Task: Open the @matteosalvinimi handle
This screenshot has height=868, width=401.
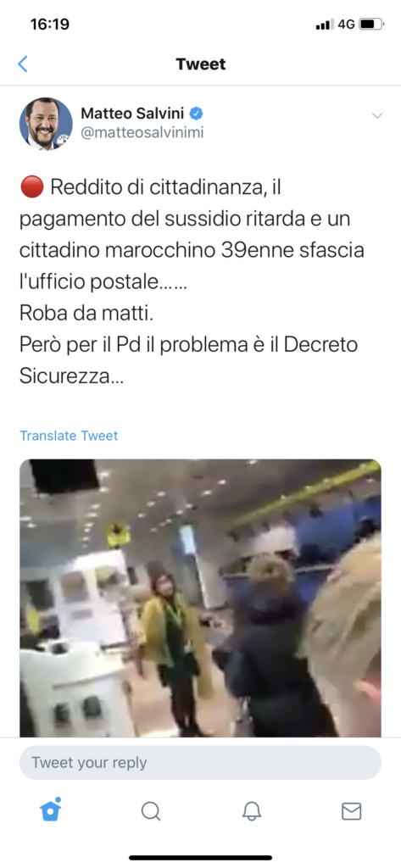Action: (x=142, y=133)
